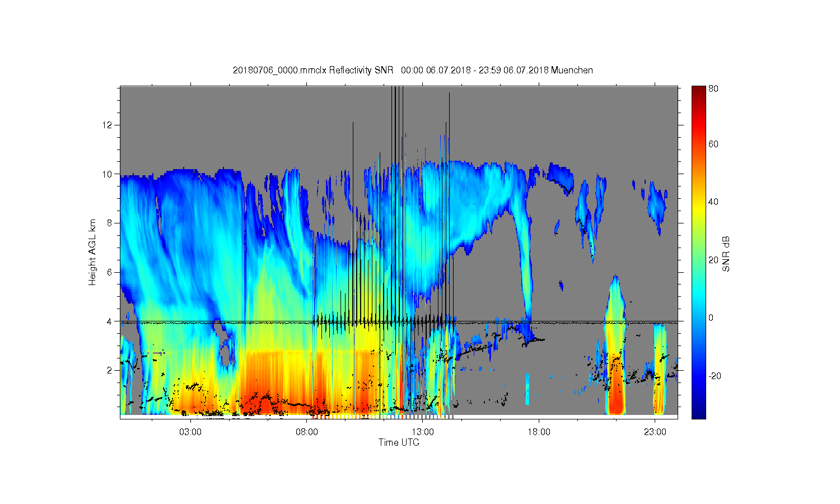Click the 'SNR dB' colorbar label
The image size is (840, 504).
tap(726, 254)
